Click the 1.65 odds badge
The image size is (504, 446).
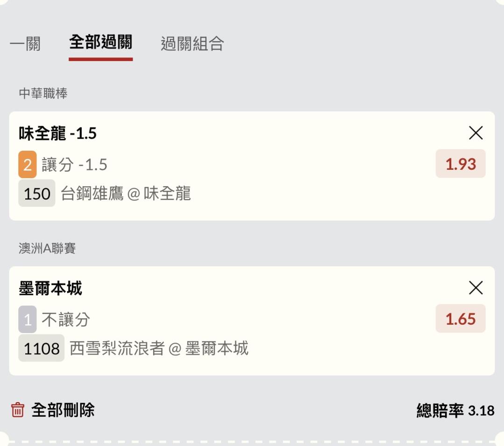(x=460, y=319)
